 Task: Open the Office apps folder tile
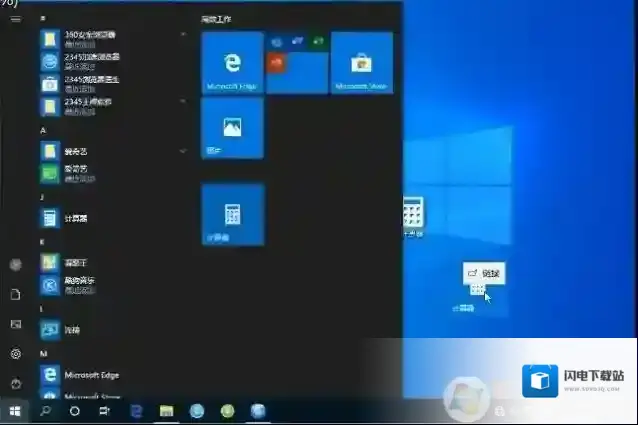tap(297, 63)
